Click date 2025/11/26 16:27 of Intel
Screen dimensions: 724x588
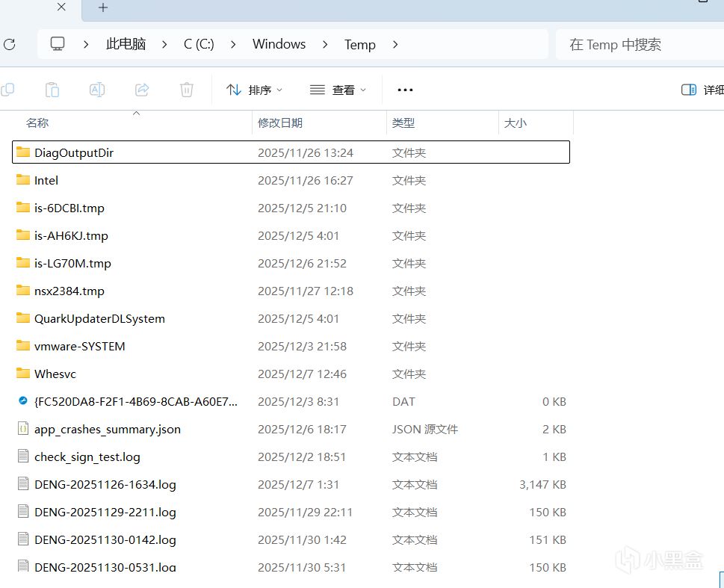pyautogui.click(x=305, y=181)
